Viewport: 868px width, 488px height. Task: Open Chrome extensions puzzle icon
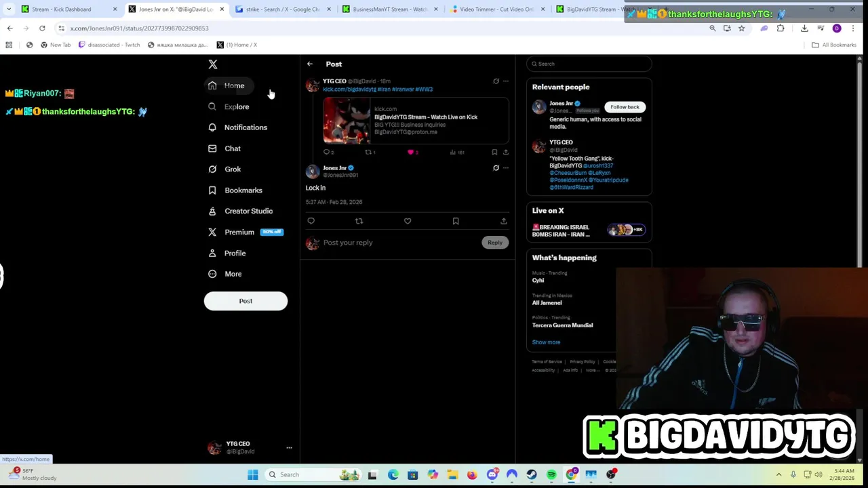[781, 28]
